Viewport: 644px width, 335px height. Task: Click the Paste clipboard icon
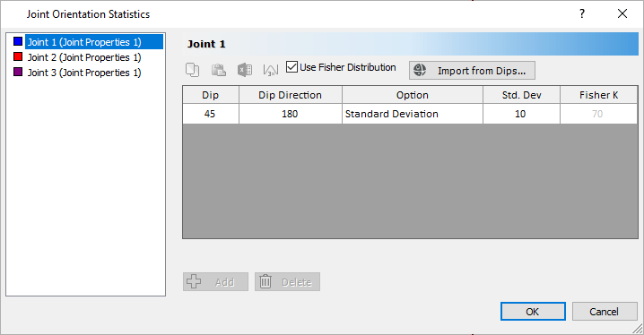[x=219, y=70]
